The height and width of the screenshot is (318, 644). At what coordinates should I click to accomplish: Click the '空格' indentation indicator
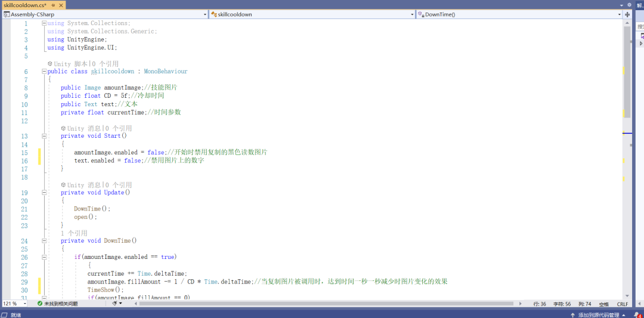tap(603, 304)
